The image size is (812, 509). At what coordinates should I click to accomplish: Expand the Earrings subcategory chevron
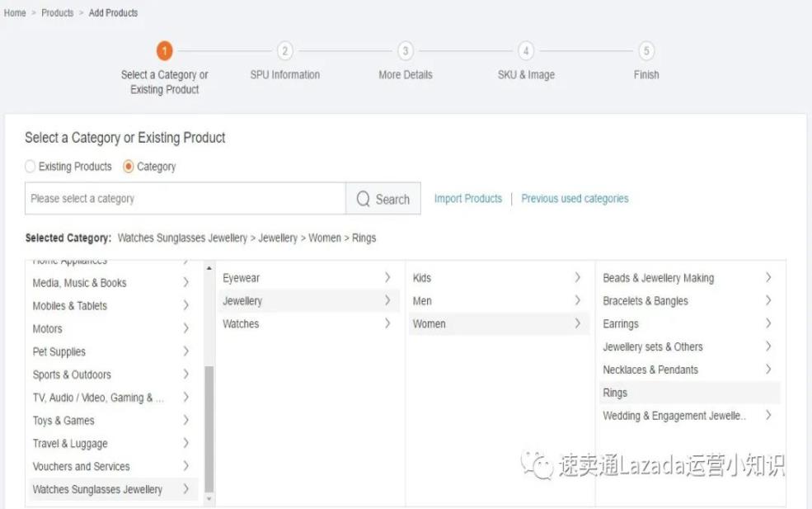[768, 324]
